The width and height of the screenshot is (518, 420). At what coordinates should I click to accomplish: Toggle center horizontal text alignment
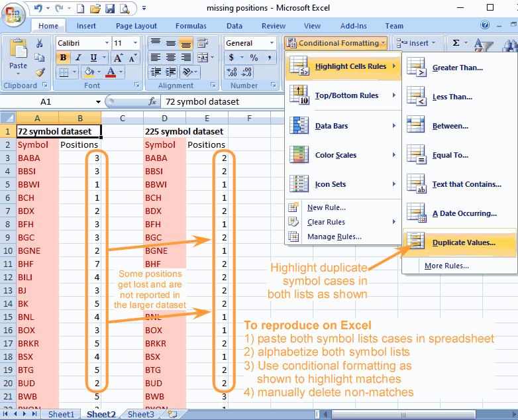click(171, 58)
